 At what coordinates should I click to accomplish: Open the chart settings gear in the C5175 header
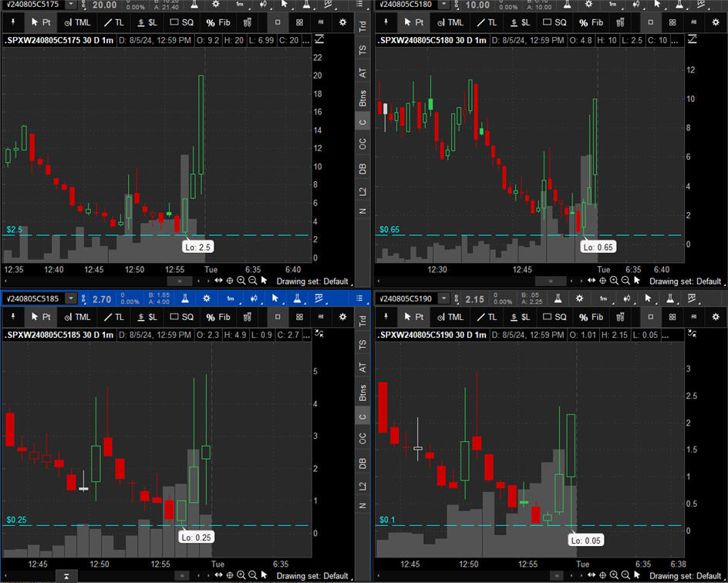[216, 5]
